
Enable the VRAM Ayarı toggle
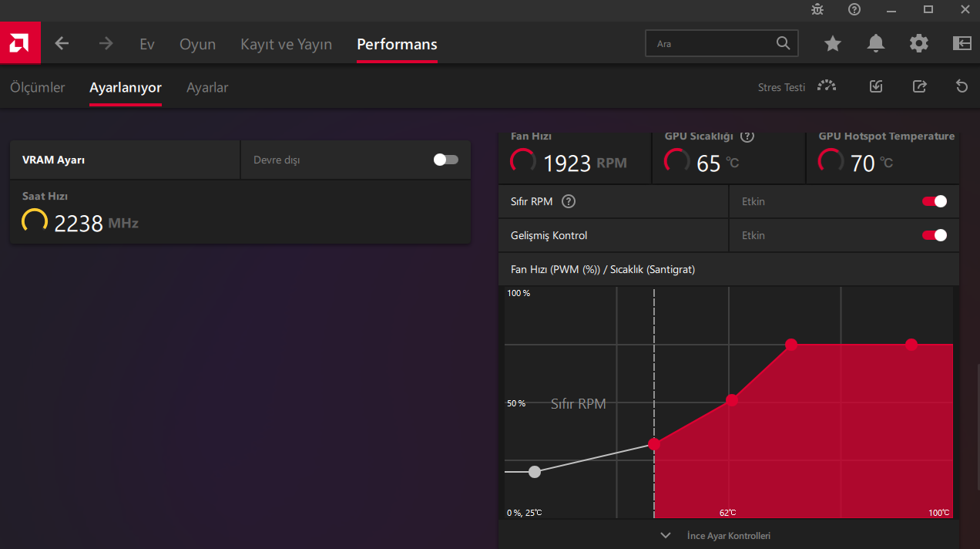446,160
